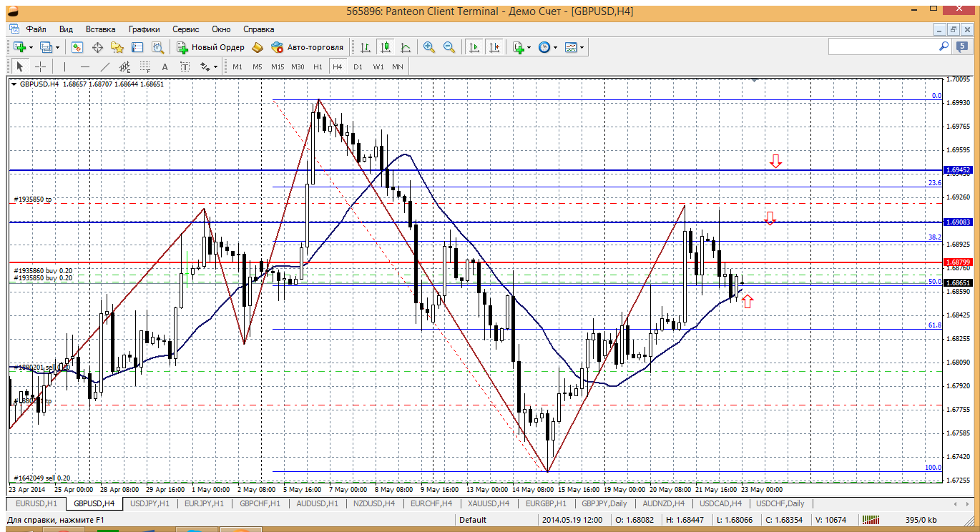
Task: Click the 1.69452 blue price level marker
Action: 958,170
